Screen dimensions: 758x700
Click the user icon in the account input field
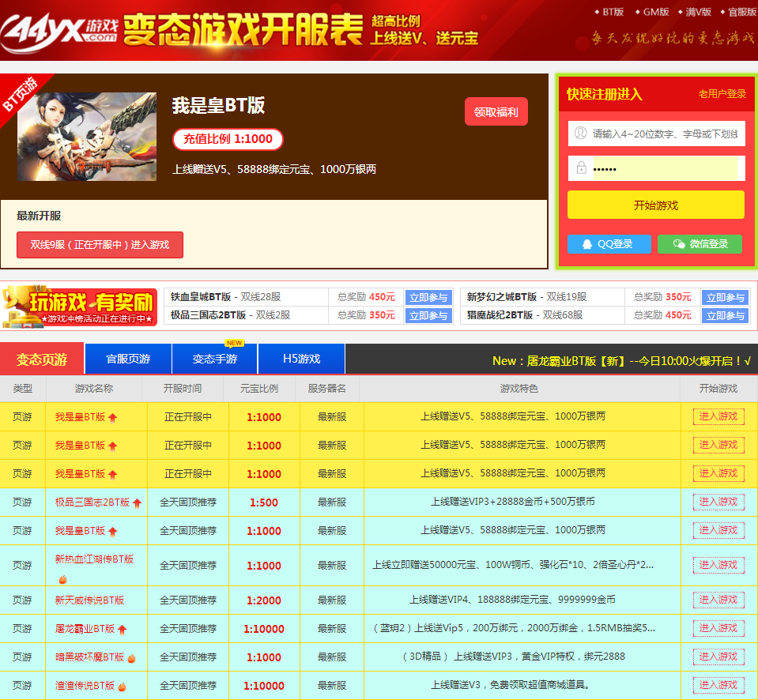pyautogui.click(x=579, y=134)
